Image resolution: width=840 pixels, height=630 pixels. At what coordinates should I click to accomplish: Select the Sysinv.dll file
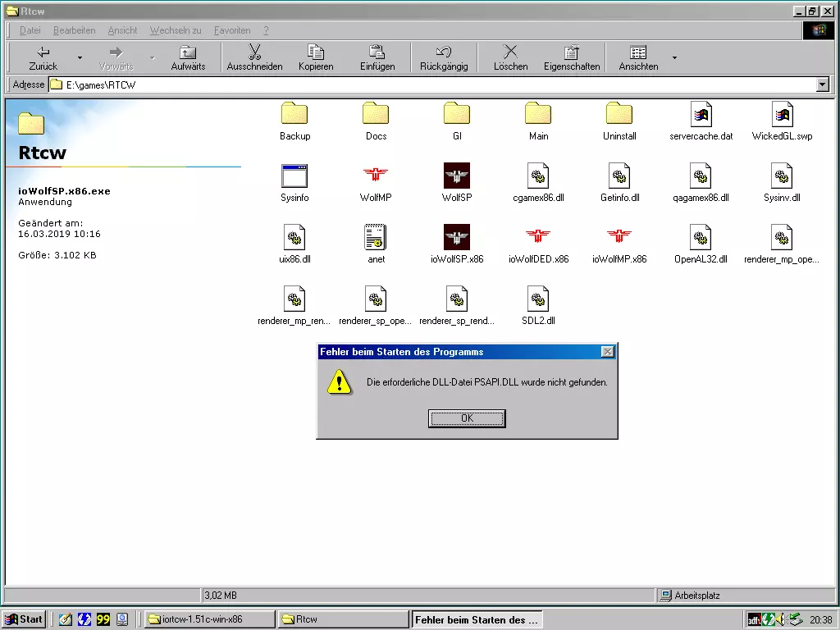tap(782, 183)
